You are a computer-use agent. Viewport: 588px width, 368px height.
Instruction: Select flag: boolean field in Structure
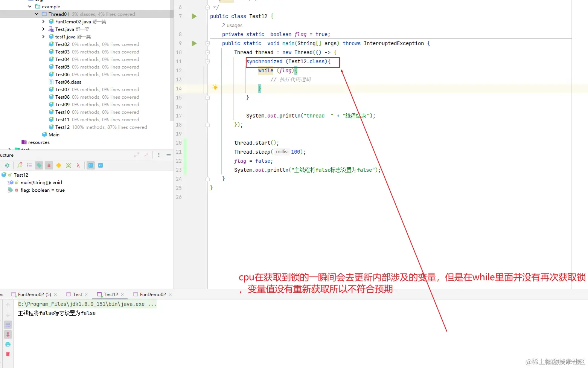coord(43,190)
